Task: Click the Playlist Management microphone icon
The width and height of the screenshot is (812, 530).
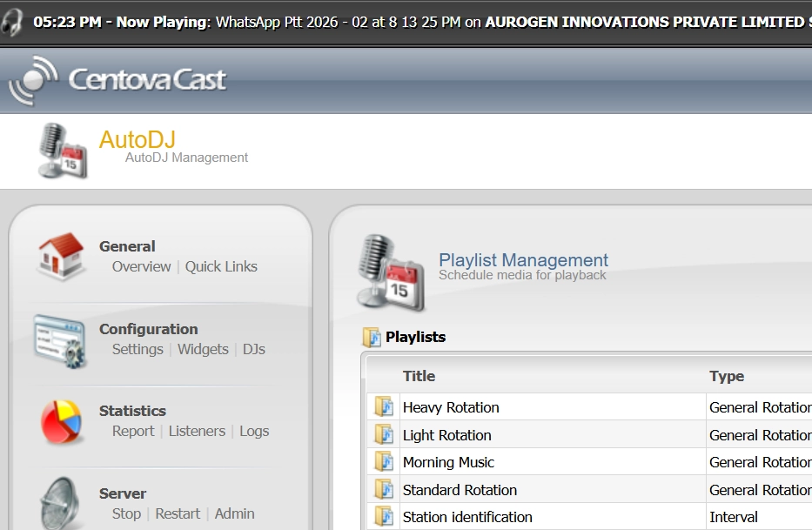Action: coord(391,273)
